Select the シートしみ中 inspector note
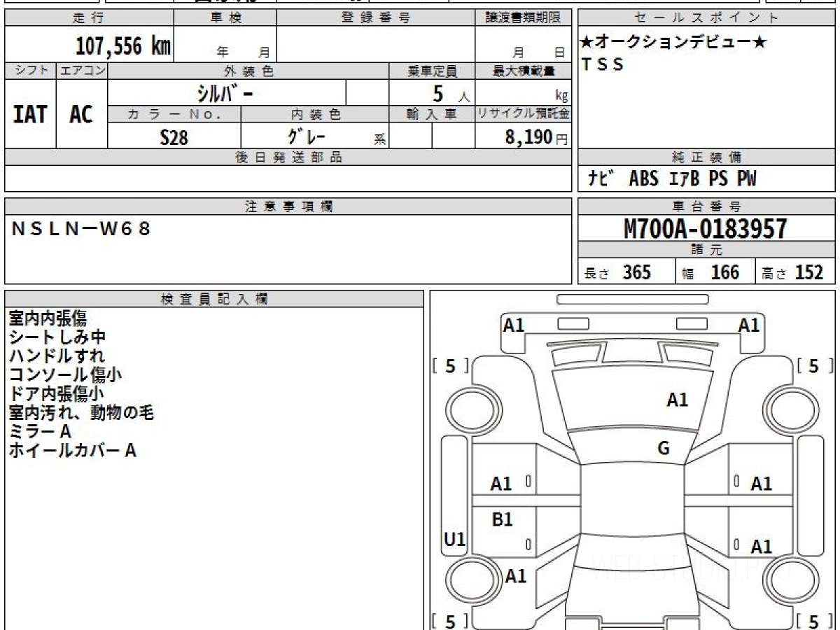840x630 pixels. click(57, 337)
